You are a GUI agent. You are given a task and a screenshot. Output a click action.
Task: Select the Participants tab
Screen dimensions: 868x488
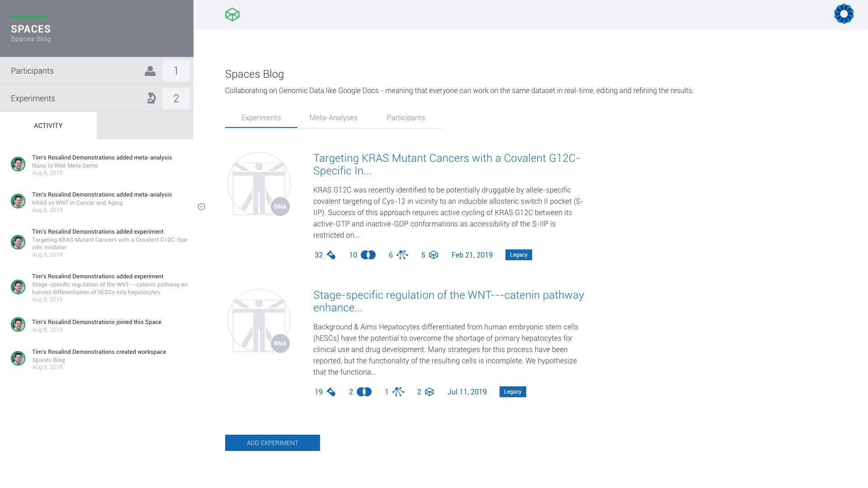tap(405, 117)
